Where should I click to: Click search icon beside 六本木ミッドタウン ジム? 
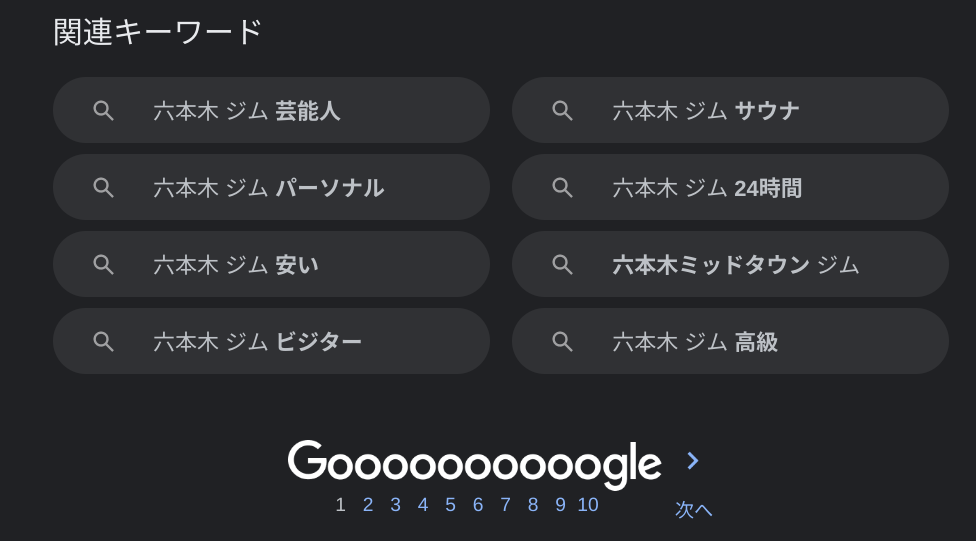[562, 264]
